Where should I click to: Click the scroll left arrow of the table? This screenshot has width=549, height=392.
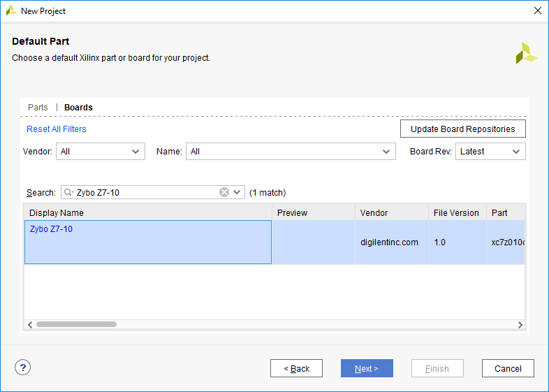(x=30, y=325)
